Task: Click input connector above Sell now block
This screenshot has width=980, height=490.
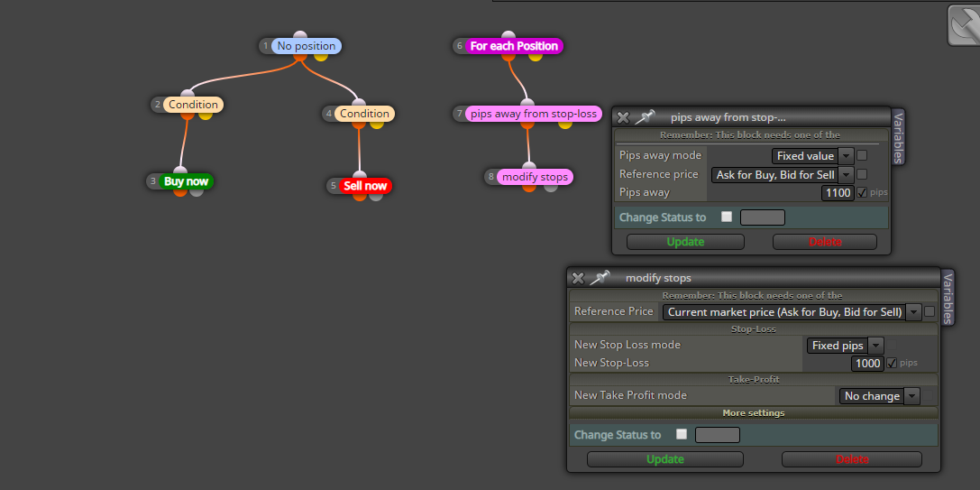Action: click(360, 175)
